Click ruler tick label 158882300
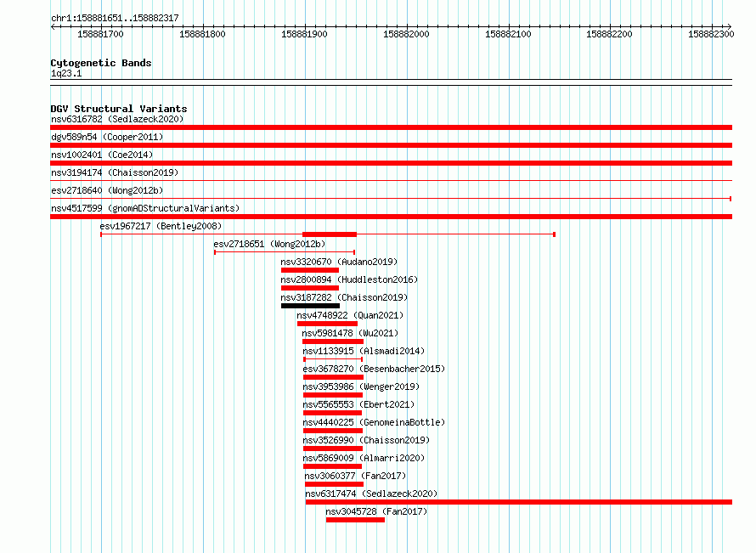This screenshot has width=756, height=553. (x=711, y=34)
